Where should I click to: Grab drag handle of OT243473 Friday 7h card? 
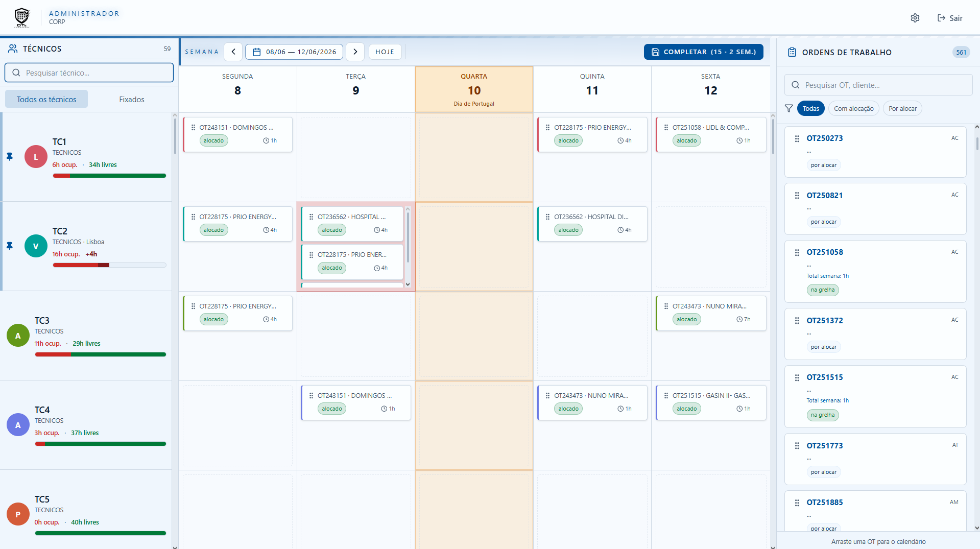pyautogui.click(x=666, y=306)
